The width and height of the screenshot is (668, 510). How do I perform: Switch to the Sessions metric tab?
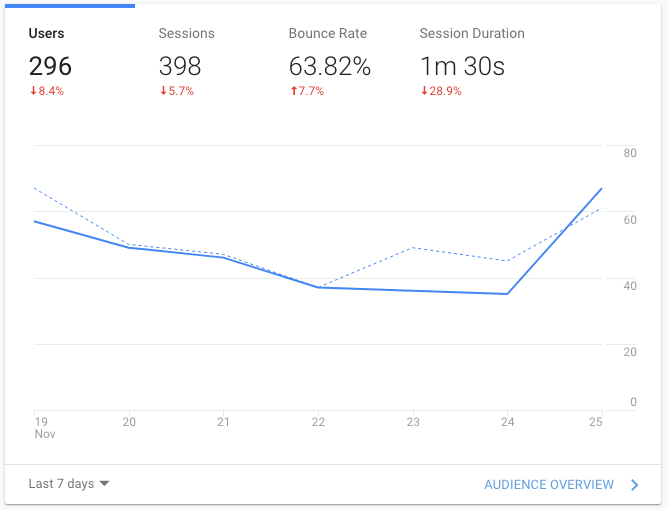pos(186,33)
